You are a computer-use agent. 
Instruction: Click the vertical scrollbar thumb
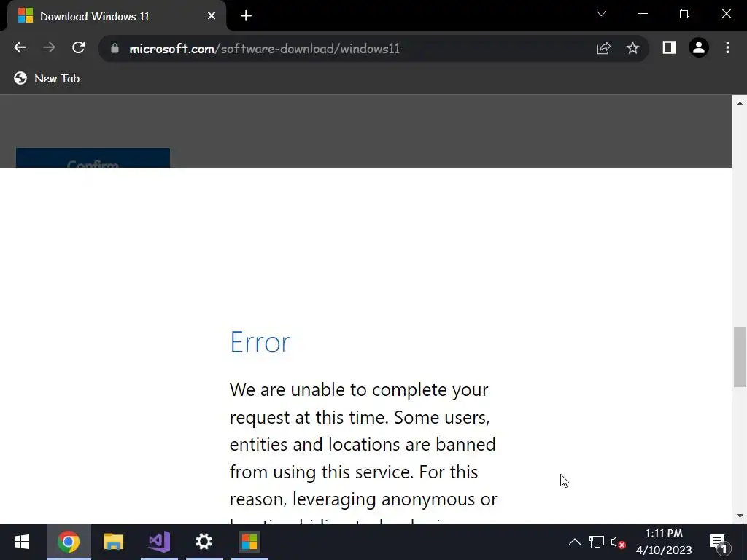pyautogui.click(x=740, y=357)
